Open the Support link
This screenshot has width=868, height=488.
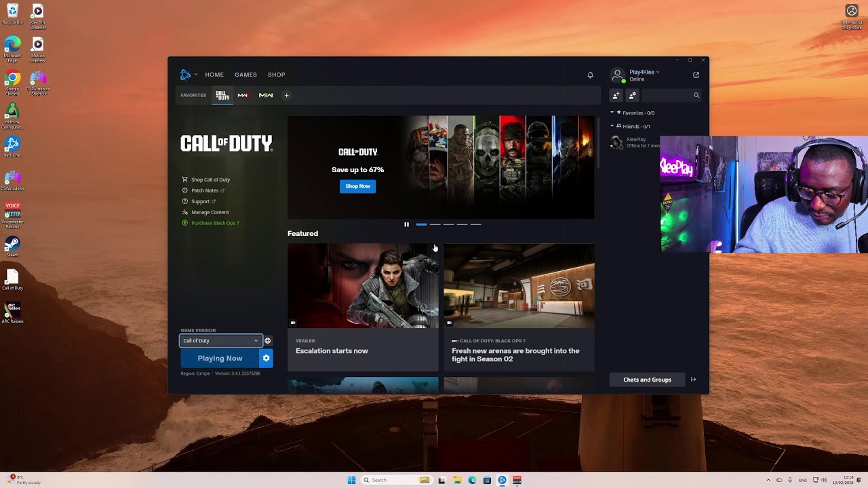[200, 201]
